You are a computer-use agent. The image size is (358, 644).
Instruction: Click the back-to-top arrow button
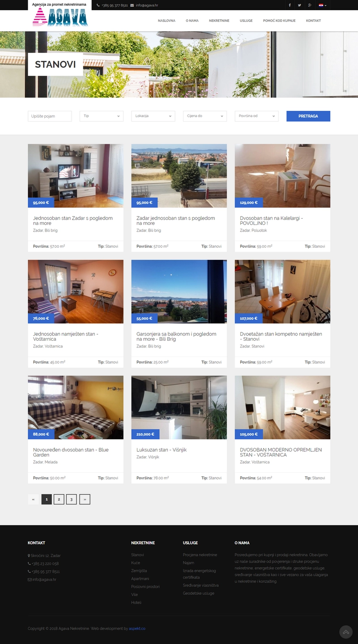point(346,632)
